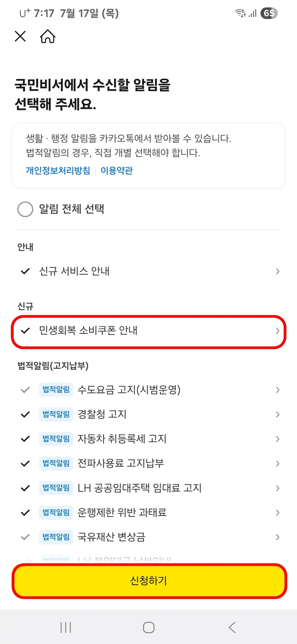Toggle 경찰청 고지 checkbox off

(x=25, y=414)
